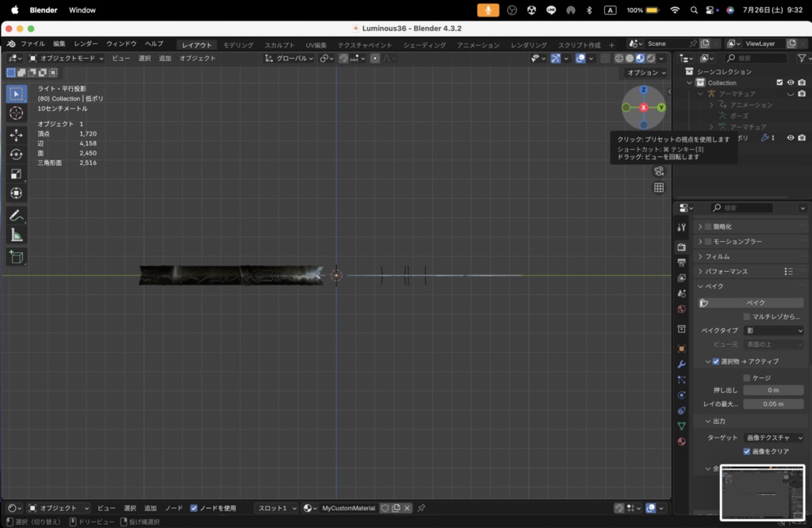Toggle snapping magnet in viewport header
Screen dimensions: 812x528
pos(343,59)
